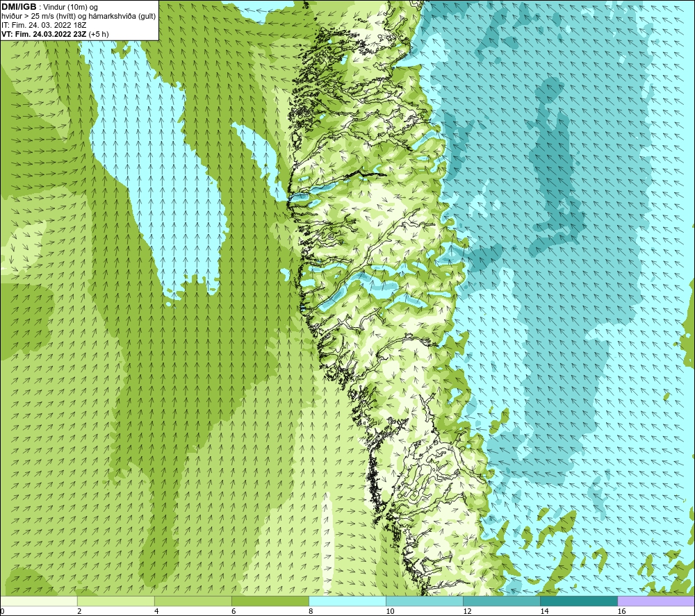695x616 pixels.
Task: Click the legend scale label '6'
Action: click(x=234, y=611)
